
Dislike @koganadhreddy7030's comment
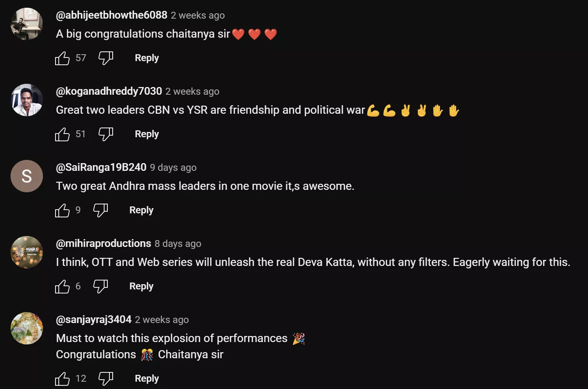coord(105,134)
